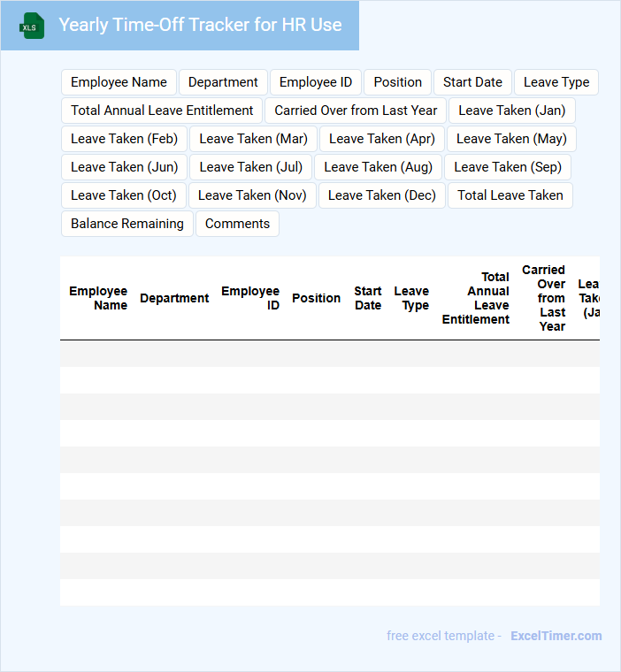Click the Leave Taken (Dec) tag

click(381, 195)
